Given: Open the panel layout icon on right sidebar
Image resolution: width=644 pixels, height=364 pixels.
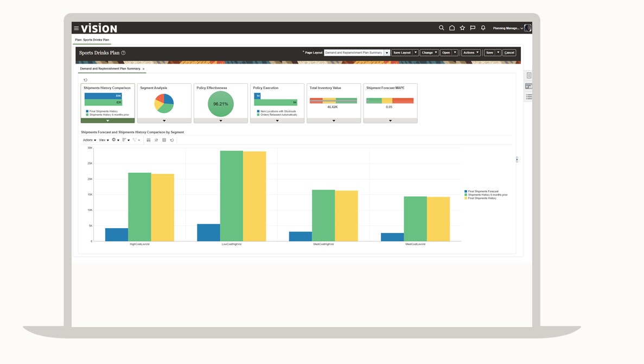Looking at the screenshot, I should [x=528, y=85].
